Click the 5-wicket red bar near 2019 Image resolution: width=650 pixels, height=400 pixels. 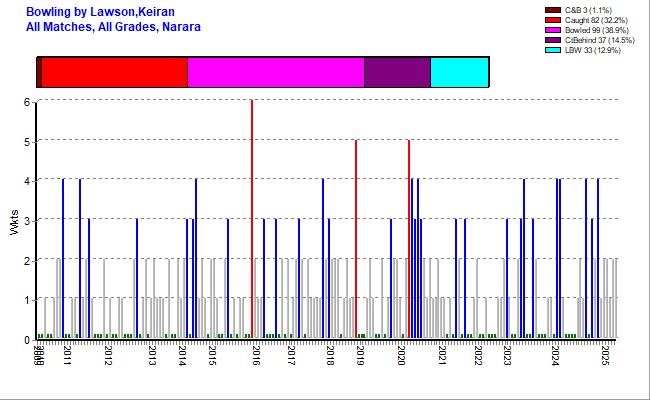(x=356, y=239)
